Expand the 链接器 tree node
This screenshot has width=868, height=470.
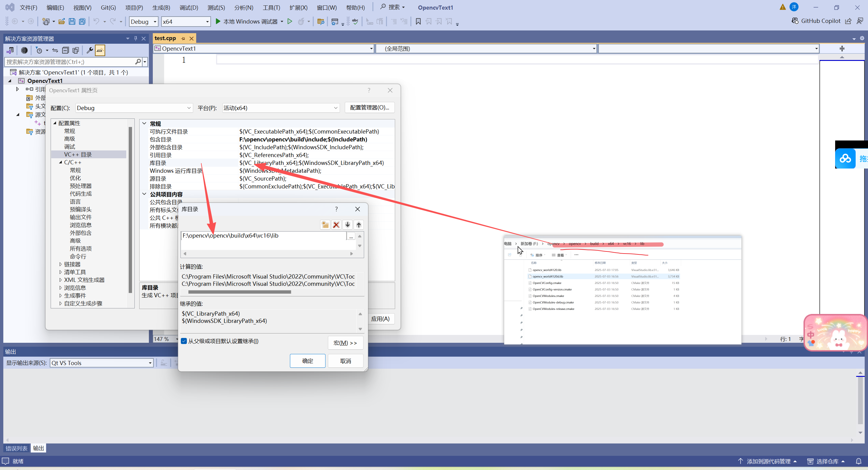pyautogui.click(x=61, y=264)
